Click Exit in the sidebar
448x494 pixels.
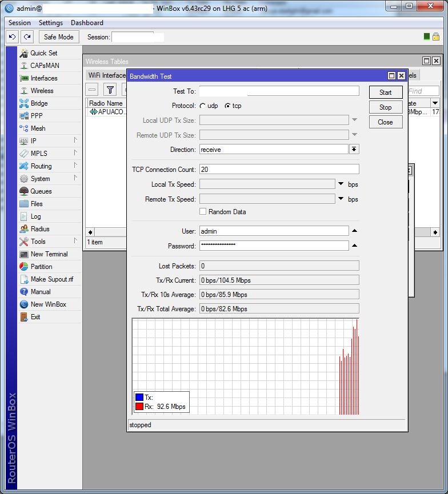click(x=50, y=317)
